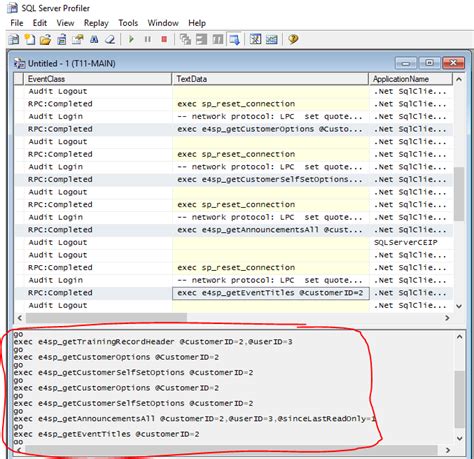
Task: Toggle the Auto Scroll Window icon
Action: (x=234, y=39)
